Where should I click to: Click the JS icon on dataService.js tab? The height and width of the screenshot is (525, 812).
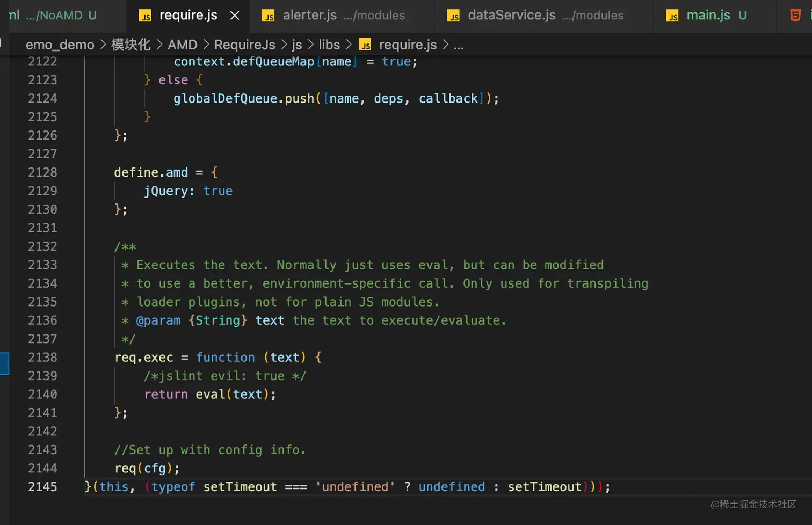tap(453, 16)
